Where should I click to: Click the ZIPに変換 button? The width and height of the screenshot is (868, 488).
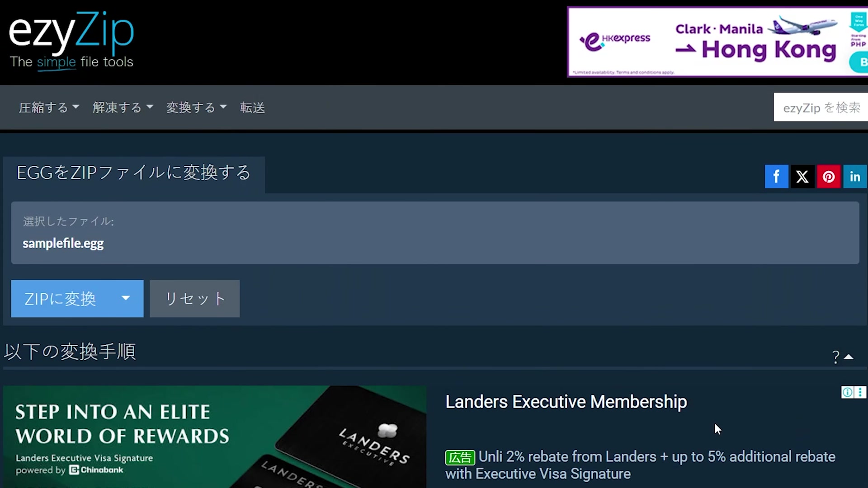point(60,299)
